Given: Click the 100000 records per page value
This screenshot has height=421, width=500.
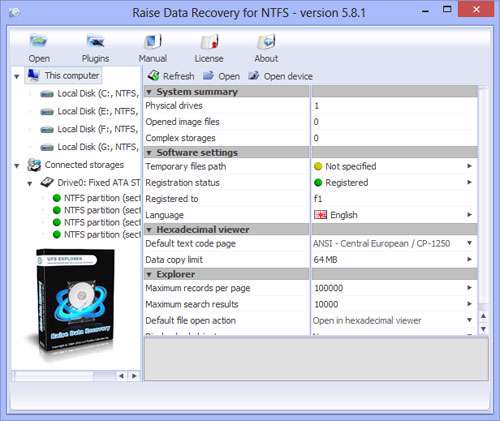Looking at the screenshot, I should [329, 288].
